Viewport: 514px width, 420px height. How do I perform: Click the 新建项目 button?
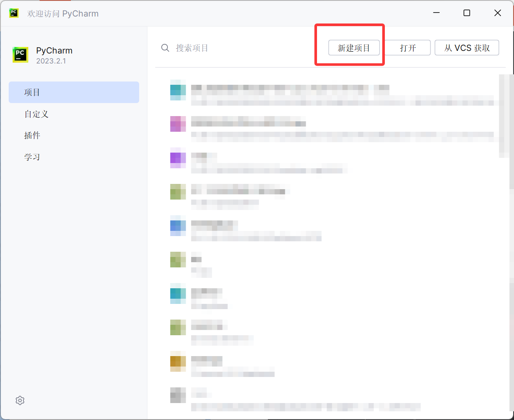tap(354, 48)
